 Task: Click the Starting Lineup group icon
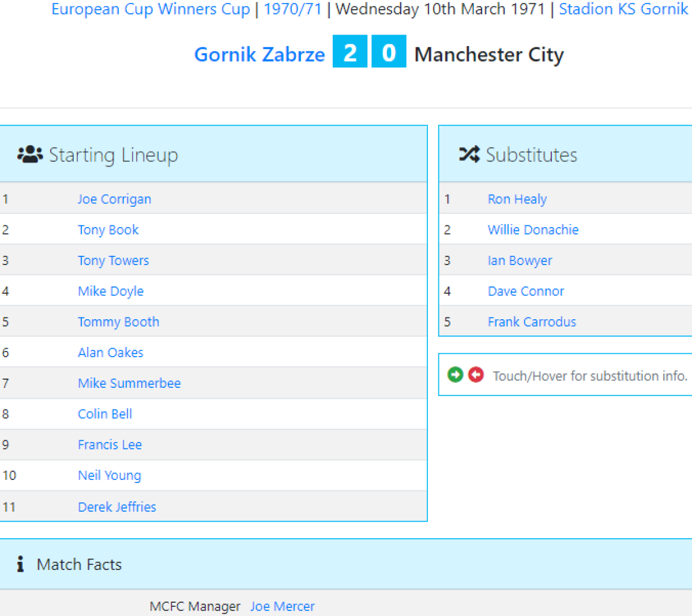click(x=30, y=154)
